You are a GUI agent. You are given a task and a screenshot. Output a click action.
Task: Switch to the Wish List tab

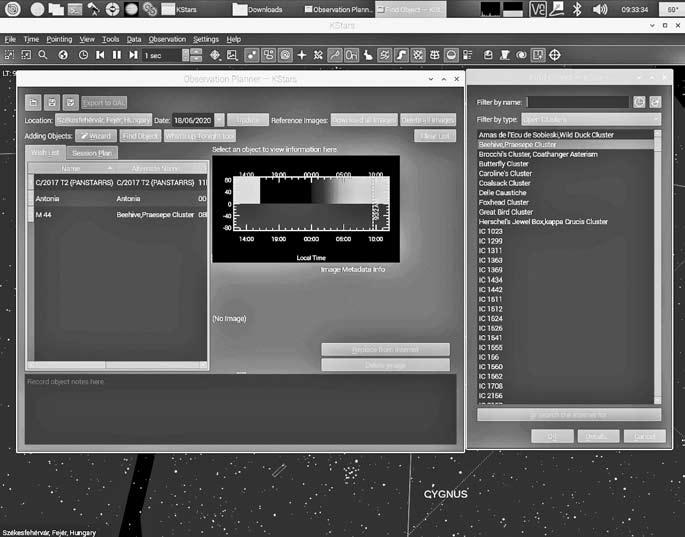[x=45, y=152]
